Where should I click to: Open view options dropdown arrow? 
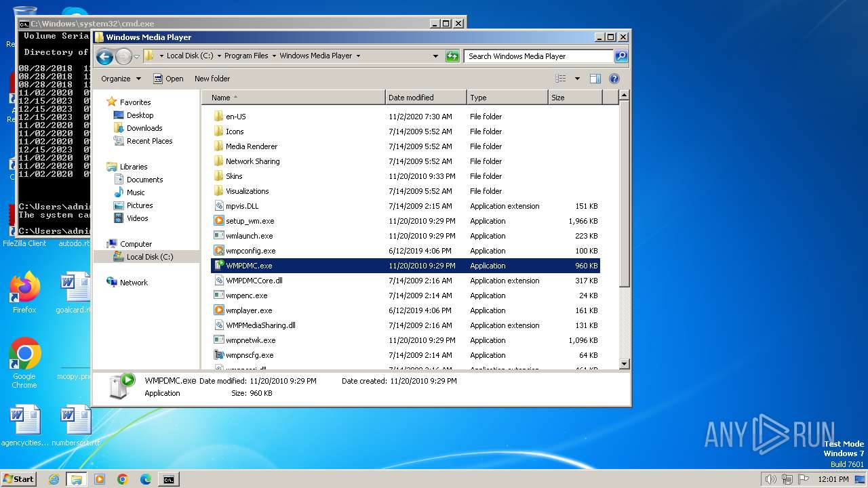click(577, 79)
